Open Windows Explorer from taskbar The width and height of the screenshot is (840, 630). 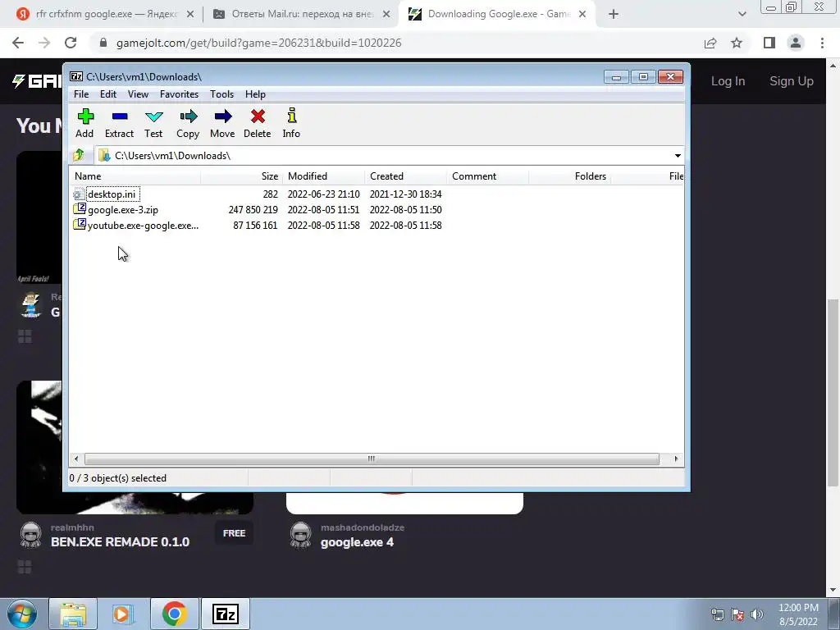[73, 614]
